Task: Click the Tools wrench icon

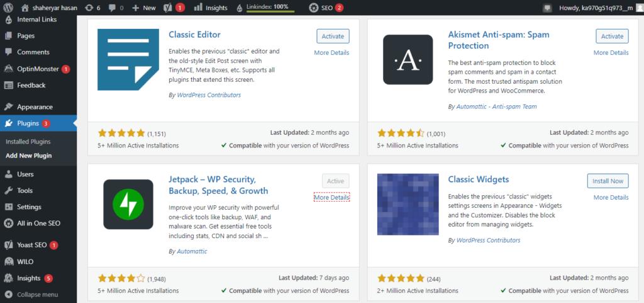Action: tap(8, 190)
